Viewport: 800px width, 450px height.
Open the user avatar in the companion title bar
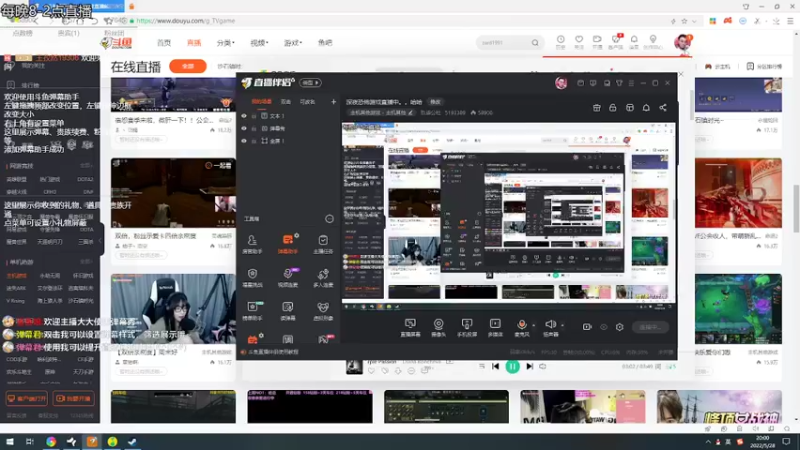tap(561, 83)
